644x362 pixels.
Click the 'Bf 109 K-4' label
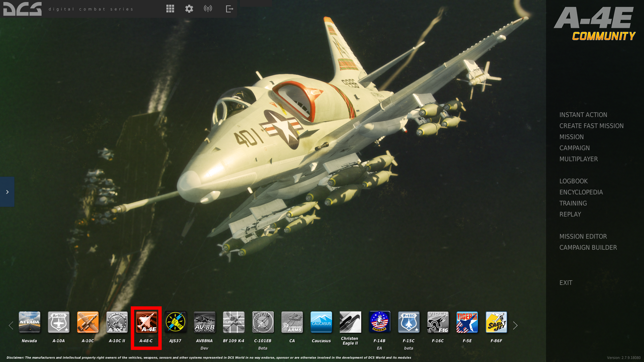click(x=233, y=341)
